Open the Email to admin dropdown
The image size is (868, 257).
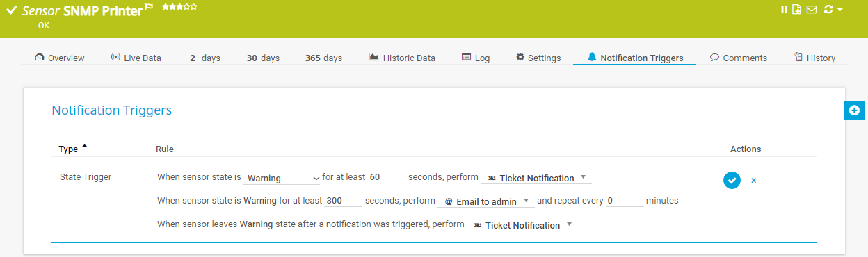coord(486,201)
